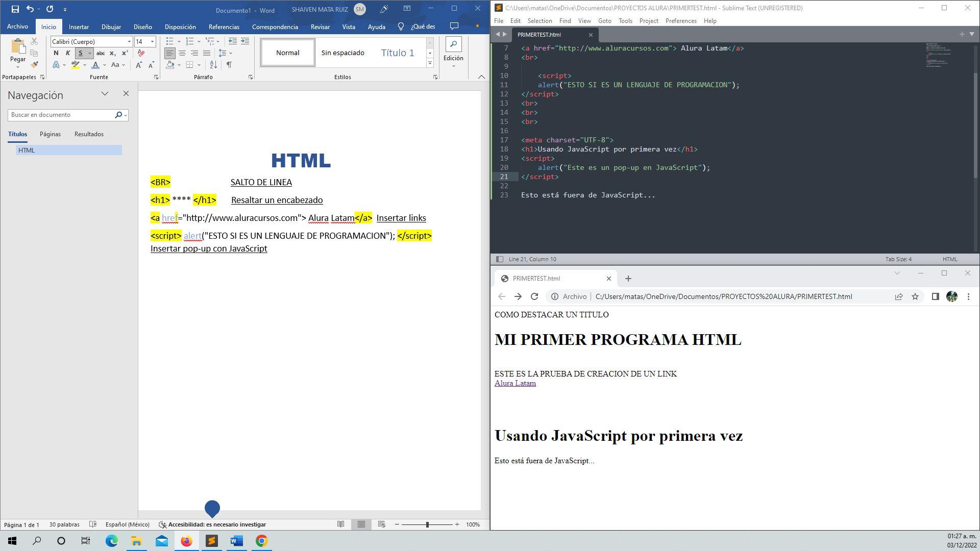Center the text alignment

(x=182, y=53)
